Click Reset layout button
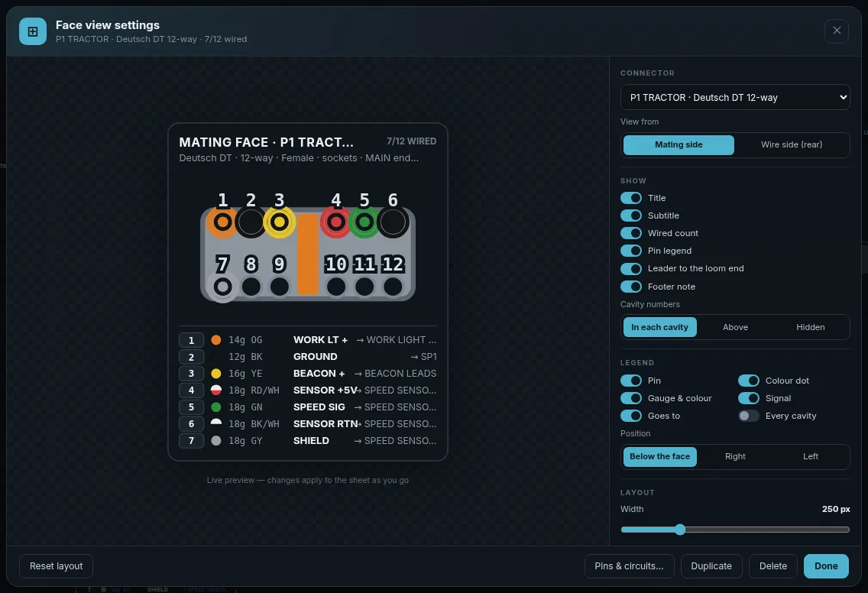Viewport: 868px width, 593px height. 56,565
